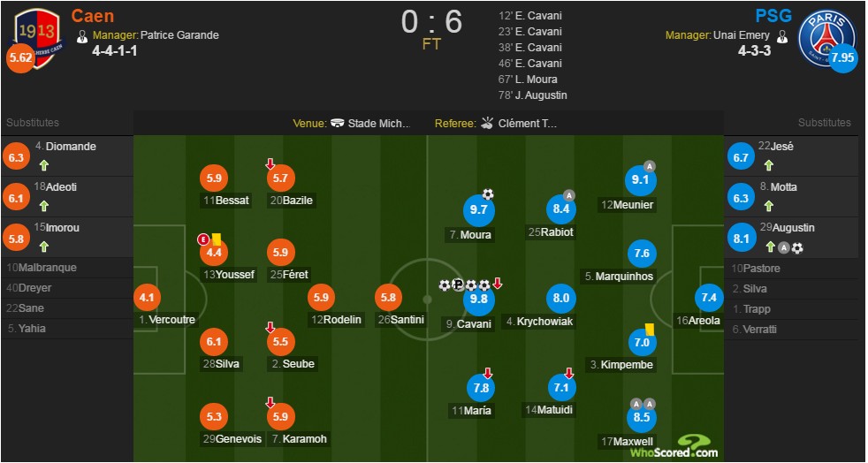Image resolution: width=868 pixels, height=463 pixels.
Task: Click the 67' L. Moura goal entry
Action: (x=528, y=80)
